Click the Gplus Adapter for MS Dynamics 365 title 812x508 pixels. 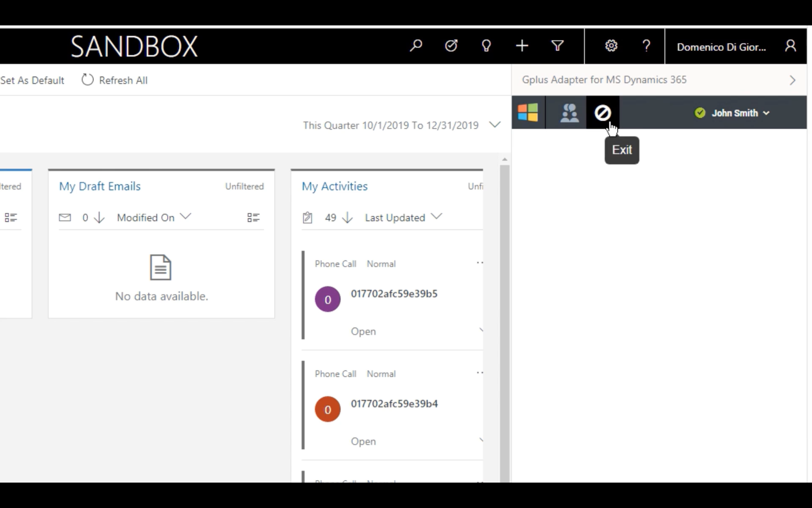(x=604, y=80)
